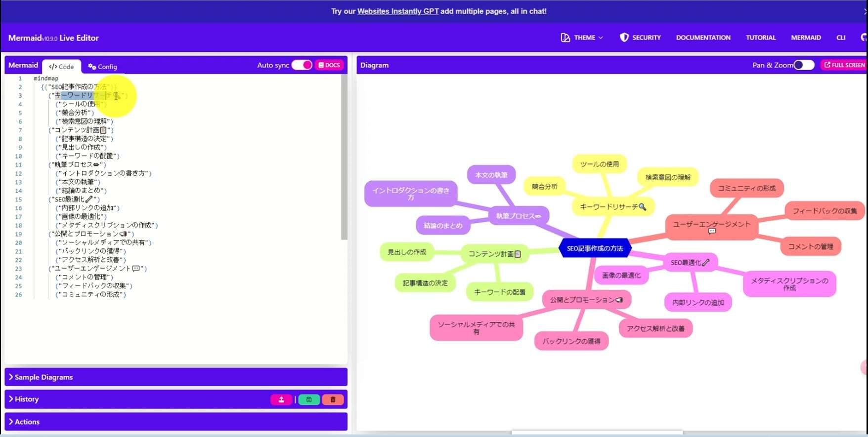Open the DOCUMENTATION link
The image size is (868, 437).
[703, 38]
